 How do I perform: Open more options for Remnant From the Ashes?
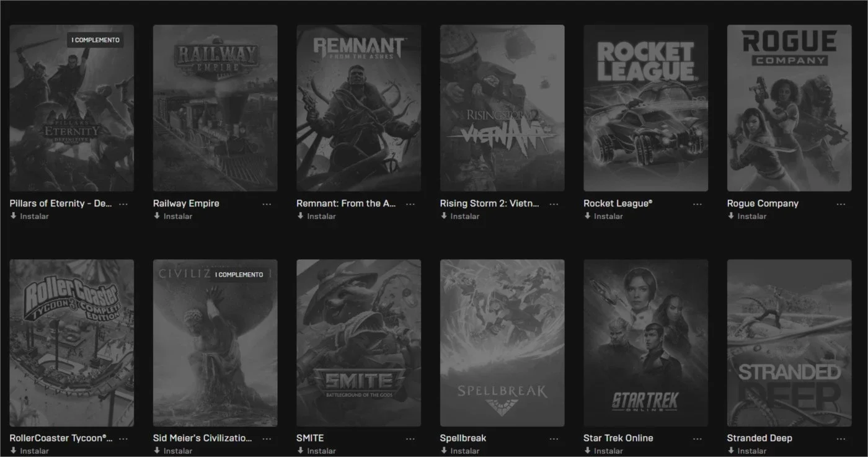(x=410, y=204)
